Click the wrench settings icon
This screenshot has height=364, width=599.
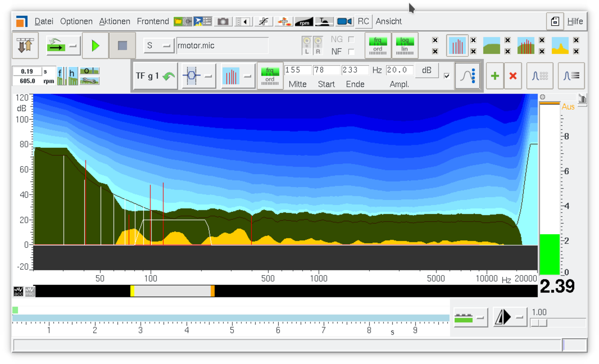(x=90, y=81)
